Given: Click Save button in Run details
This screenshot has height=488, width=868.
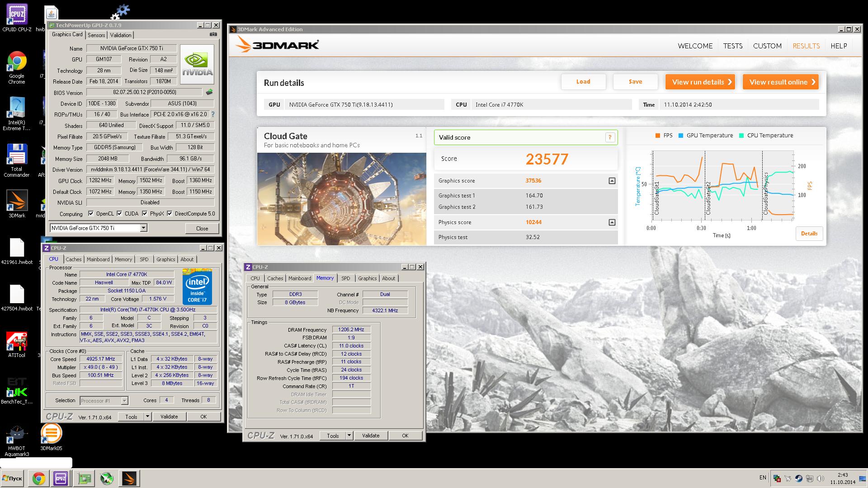Looking at the screenshot, I should click(635, 82).
